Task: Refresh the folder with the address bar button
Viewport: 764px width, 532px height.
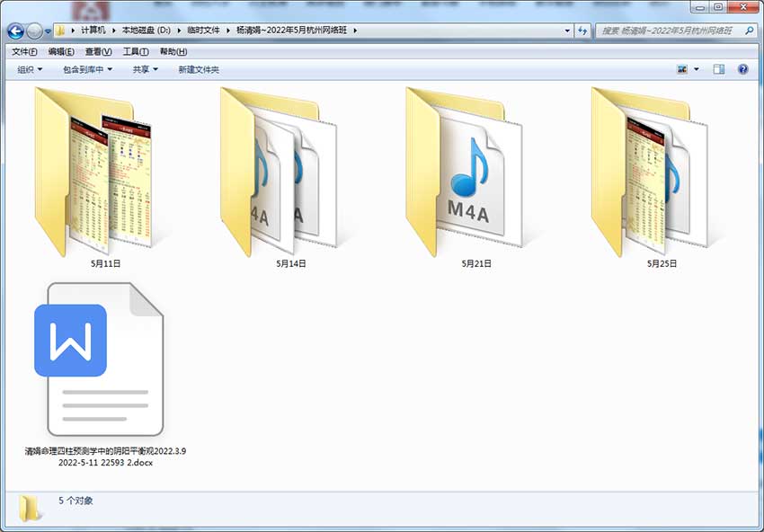Action: pos(582,31)
